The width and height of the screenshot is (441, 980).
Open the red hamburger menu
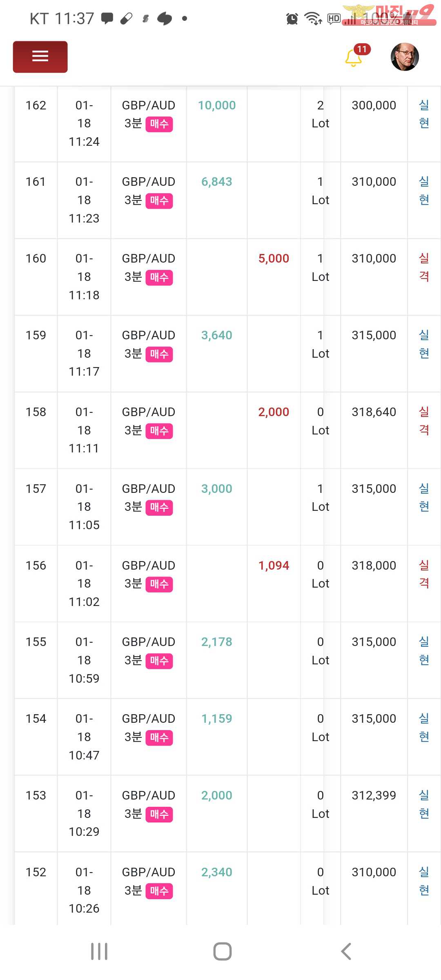click(x=40, y=57)
